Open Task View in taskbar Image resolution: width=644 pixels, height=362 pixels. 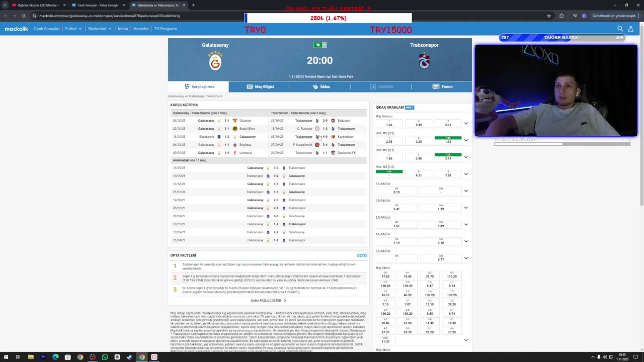[18, 357]
